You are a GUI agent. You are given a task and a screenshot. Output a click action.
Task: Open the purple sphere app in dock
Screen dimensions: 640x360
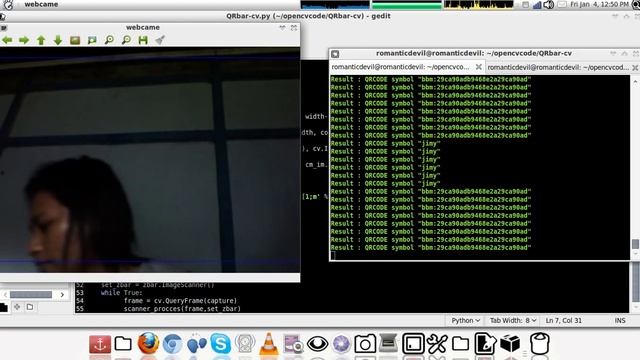341,344
